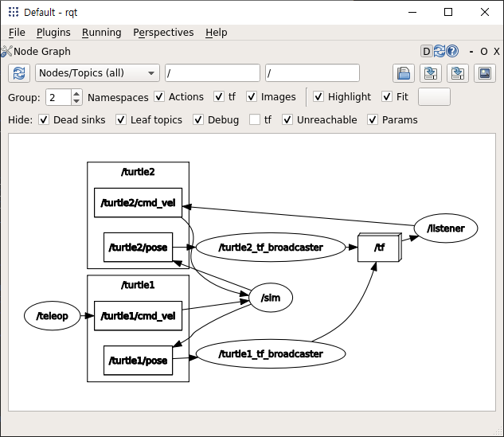
Task: Click the /turtle1/cmd_vel topic
Action: click(138, 316)
